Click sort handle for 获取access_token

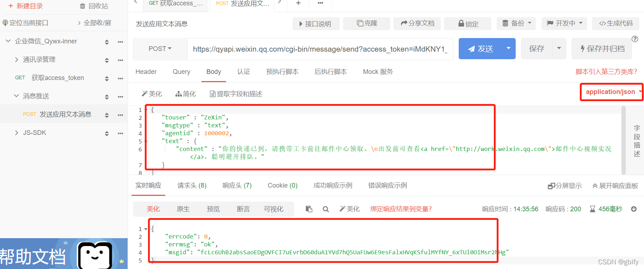[x=107, y=79]
